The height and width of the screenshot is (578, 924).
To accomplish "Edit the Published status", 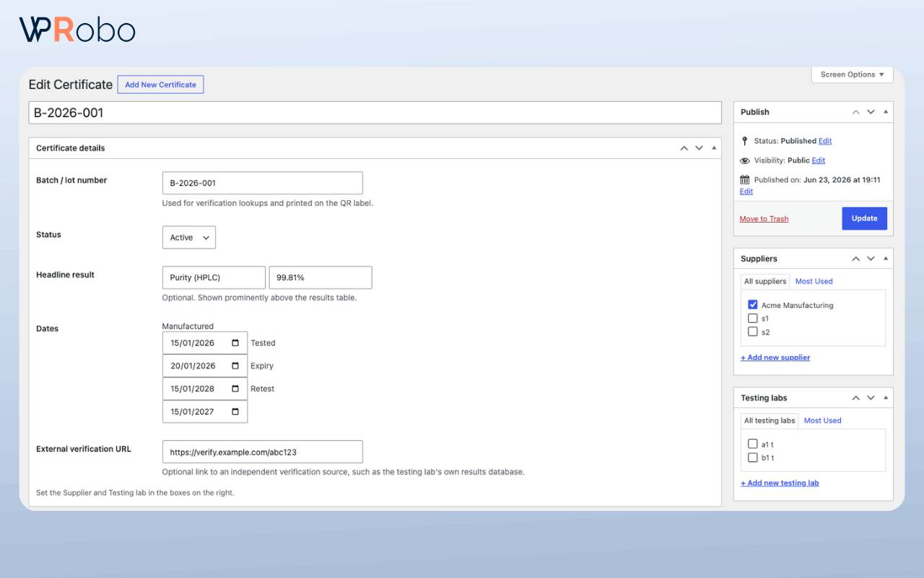I will click(x=825, y=141).
